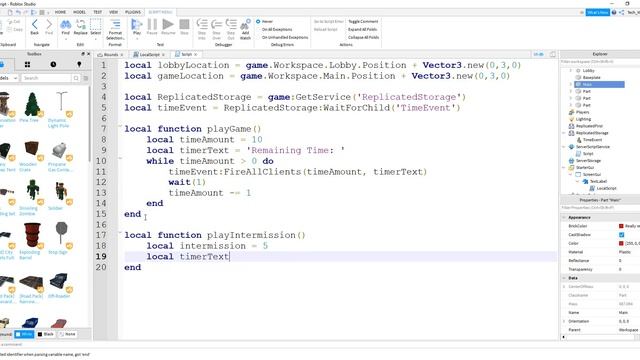Screen dimensions: 640x360
Task: Click the Step Into debugger icon
Action: point(202,24)
